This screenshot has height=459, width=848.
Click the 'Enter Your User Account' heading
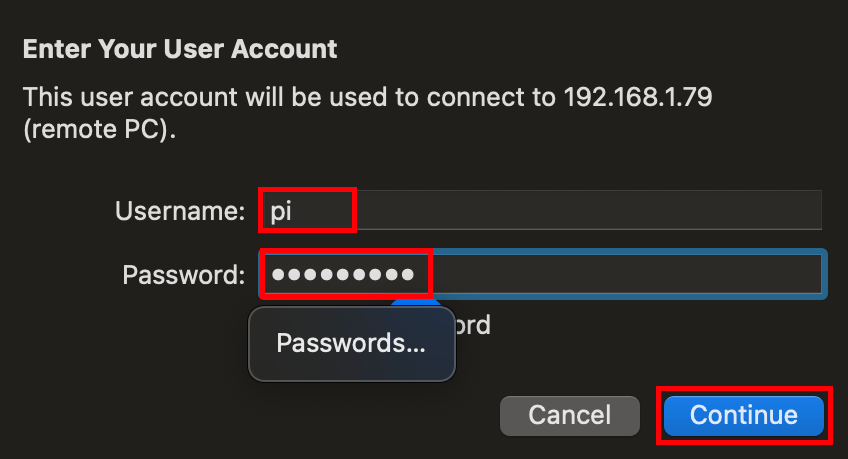coord(180,48)
